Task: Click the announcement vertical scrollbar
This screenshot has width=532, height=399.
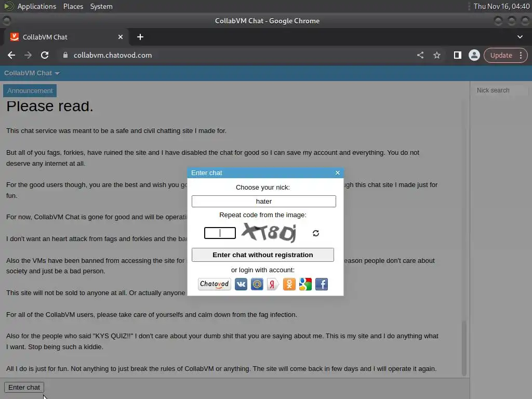Action: (x=464, y=348)
